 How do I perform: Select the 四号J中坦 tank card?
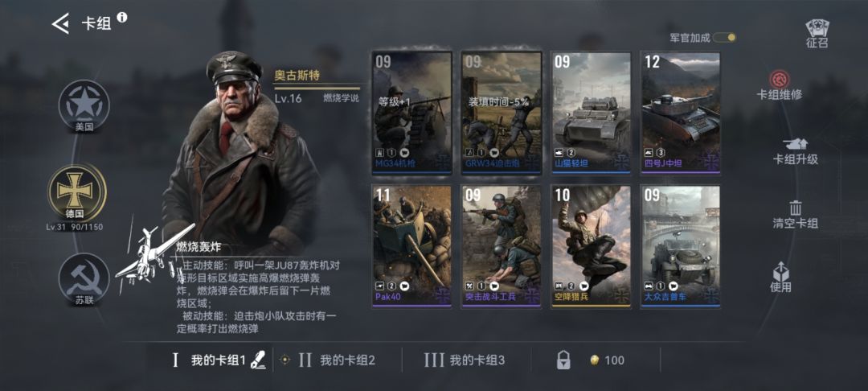click(x=681, y=113)
